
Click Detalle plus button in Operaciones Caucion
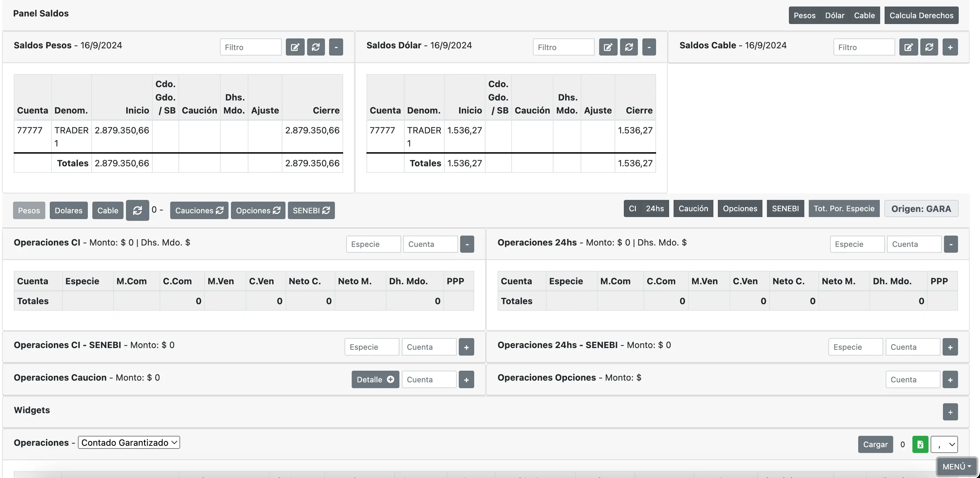[375, 380]
